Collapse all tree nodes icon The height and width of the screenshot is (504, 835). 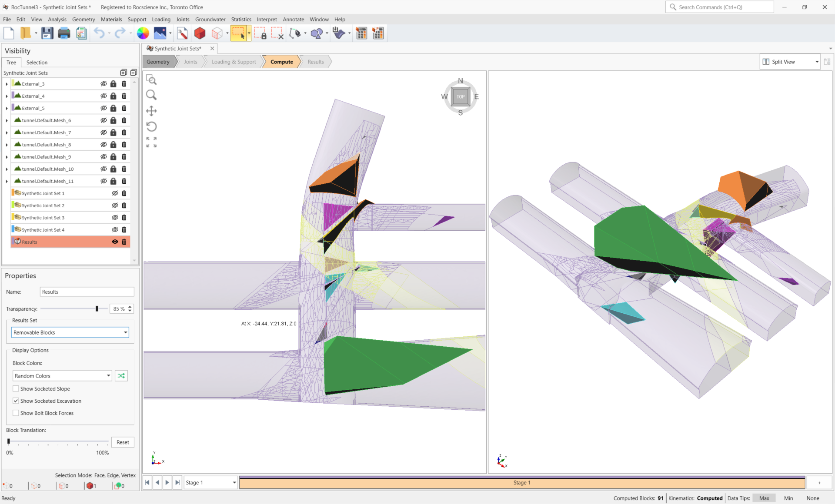tap(134, 73)
